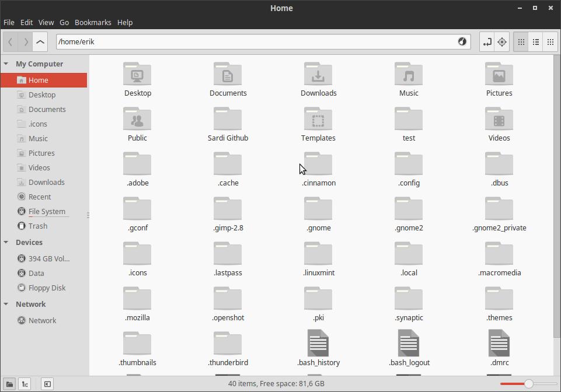Click the crosshair search toolbar icon
Screen dimensions: 561x392
coord(502,42)
